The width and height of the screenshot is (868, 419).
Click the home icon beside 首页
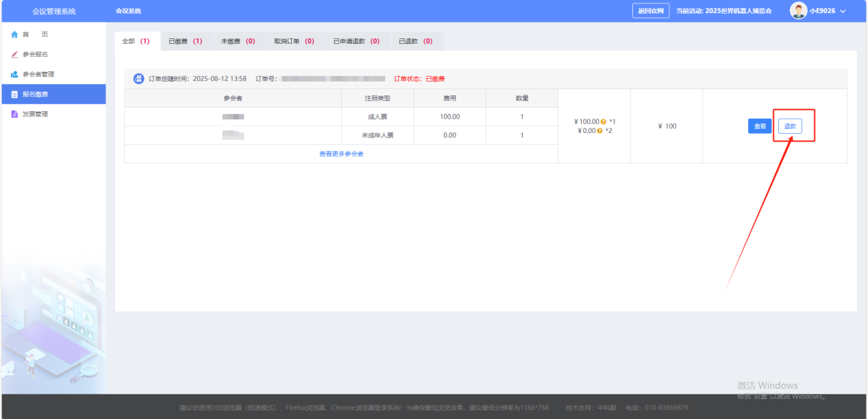(x=14, y=35)
